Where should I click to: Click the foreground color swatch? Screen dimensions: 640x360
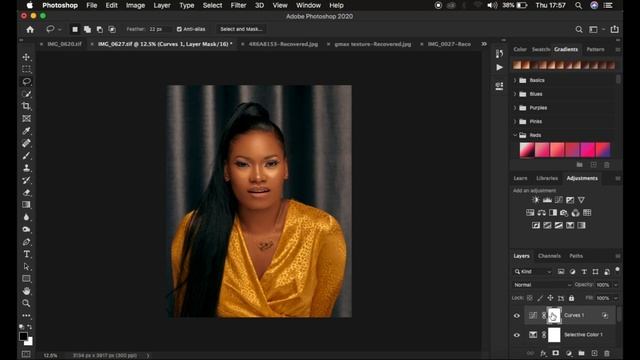[x=23, y=336]
